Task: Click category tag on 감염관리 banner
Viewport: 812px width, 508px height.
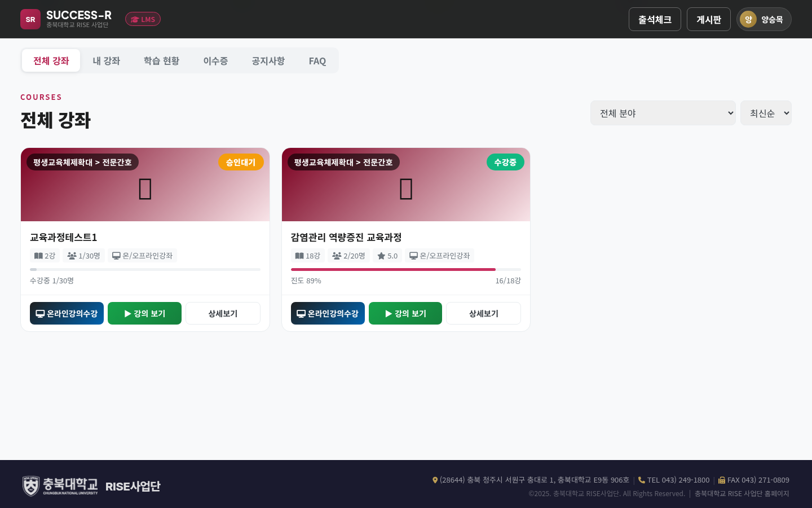Action: (343, 162)
